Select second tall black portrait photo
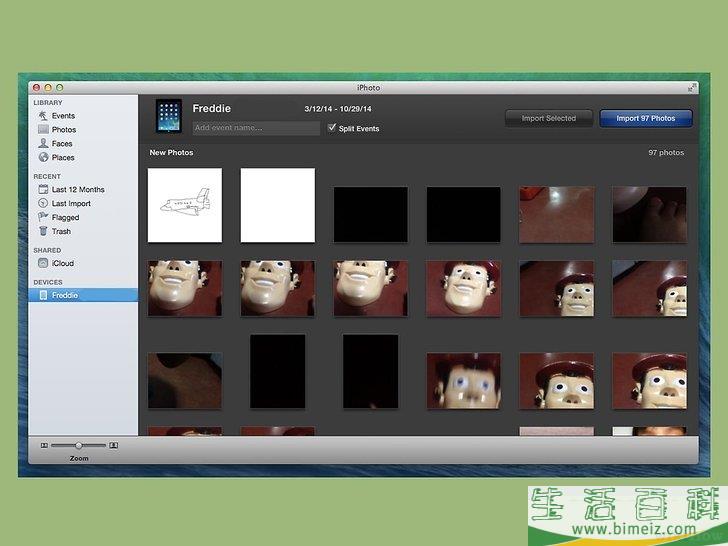This screenshot has height=546, width=728. point(370,371)
